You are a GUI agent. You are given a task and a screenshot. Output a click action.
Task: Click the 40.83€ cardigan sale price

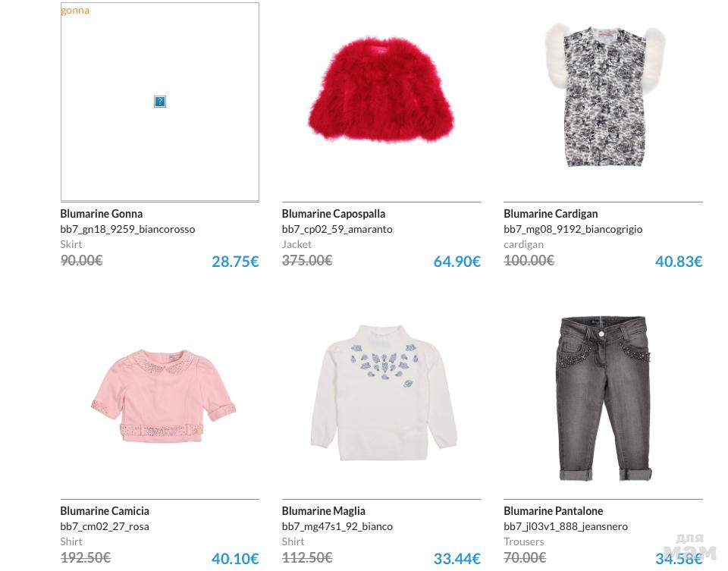[x=679, y=262]
